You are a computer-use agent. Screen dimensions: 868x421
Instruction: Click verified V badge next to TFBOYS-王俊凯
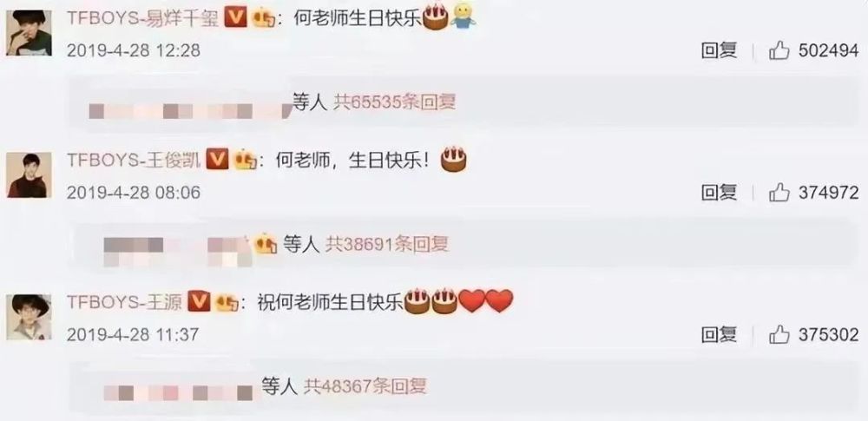(x=218, y=160)
